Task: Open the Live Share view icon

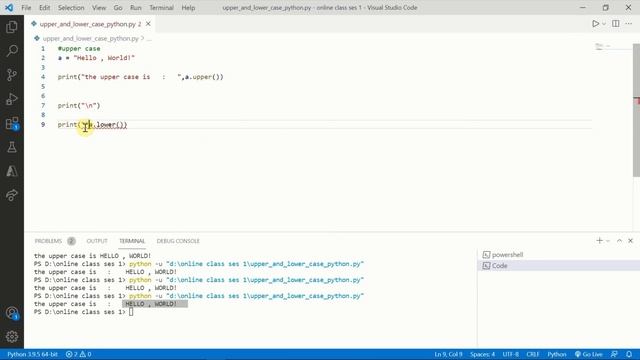Action: (12, 195)
